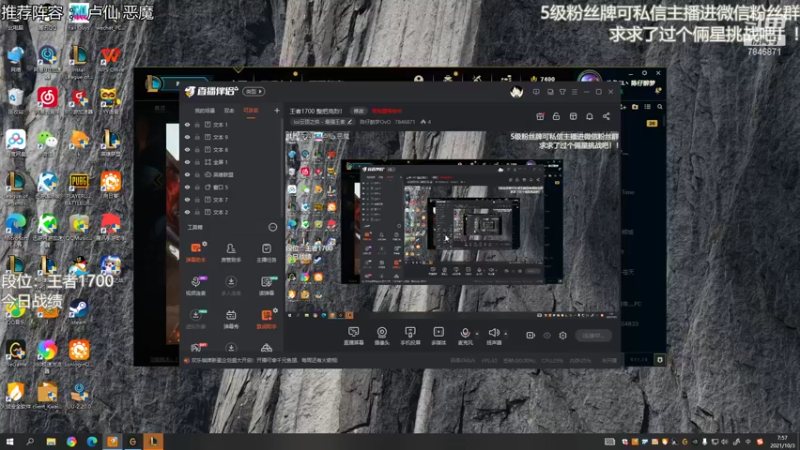
Task: Toggle the preview eye icon in bottom bar
Action: 547,335
